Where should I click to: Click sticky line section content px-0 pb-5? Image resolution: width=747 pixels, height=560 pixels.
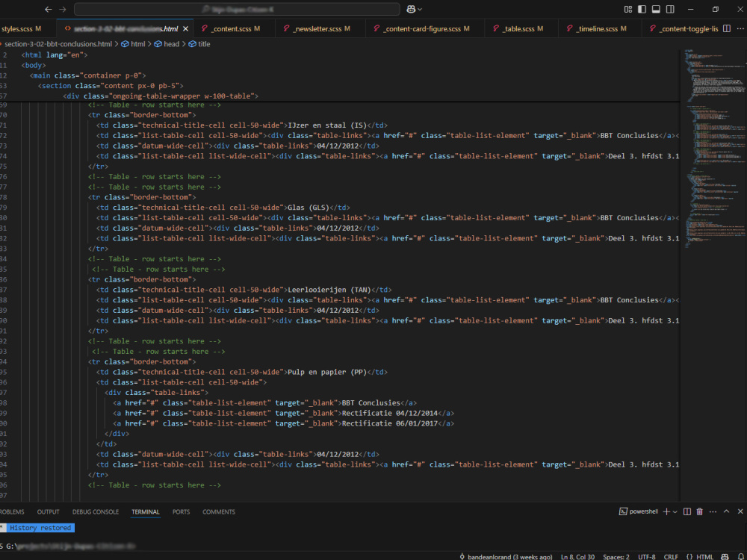(x=111, y=86)
